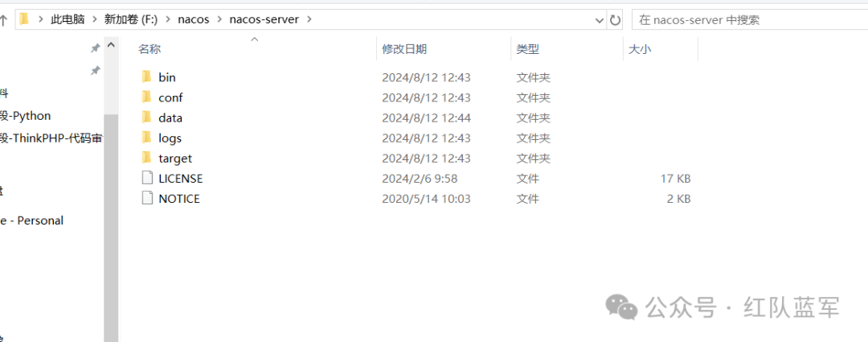868x342 pixels.
Task: Sort by 名称 column header
Action: (x=149, y=49)
